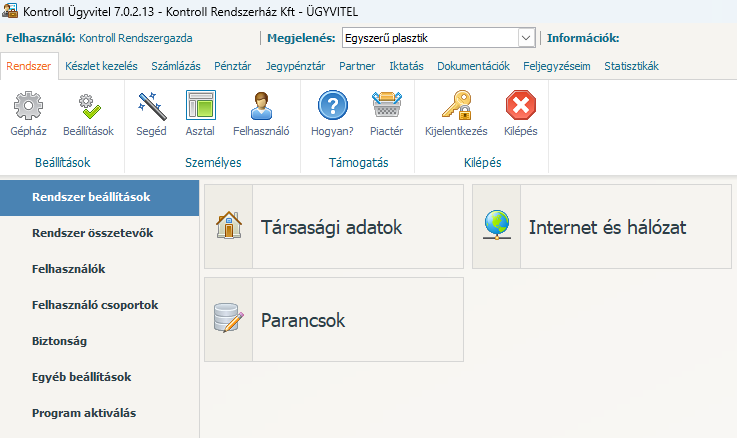Select Rendszer összetevők in sidebar
Image resolution: width=737 pixels, height=438 pixels.
92,233
